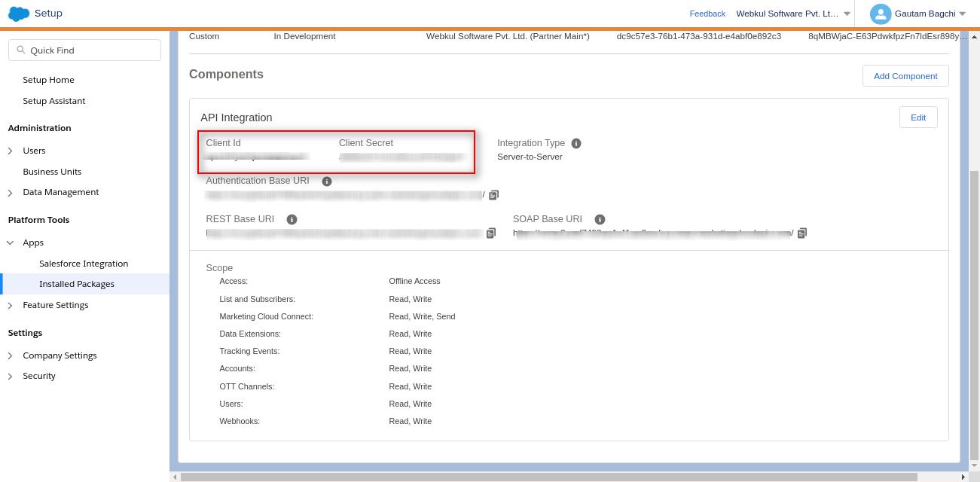Click the Salesforce cloud logo

(x=19, y=14)
